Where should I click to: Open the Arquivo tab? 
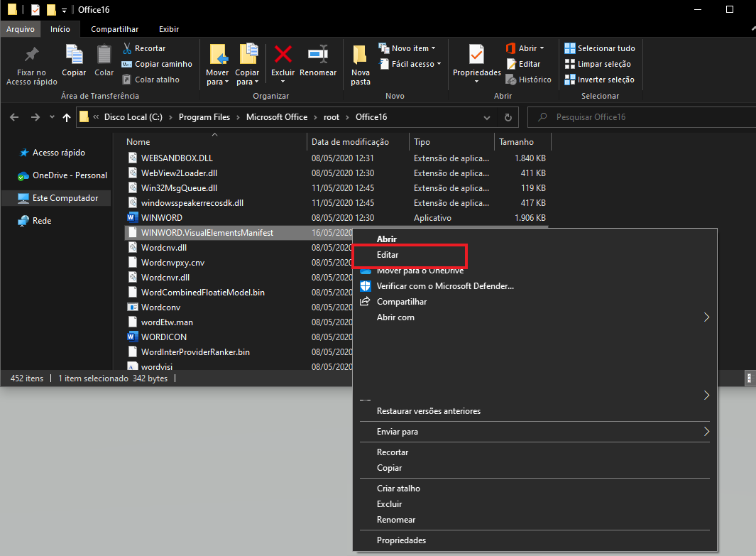[x=21, y=29]
